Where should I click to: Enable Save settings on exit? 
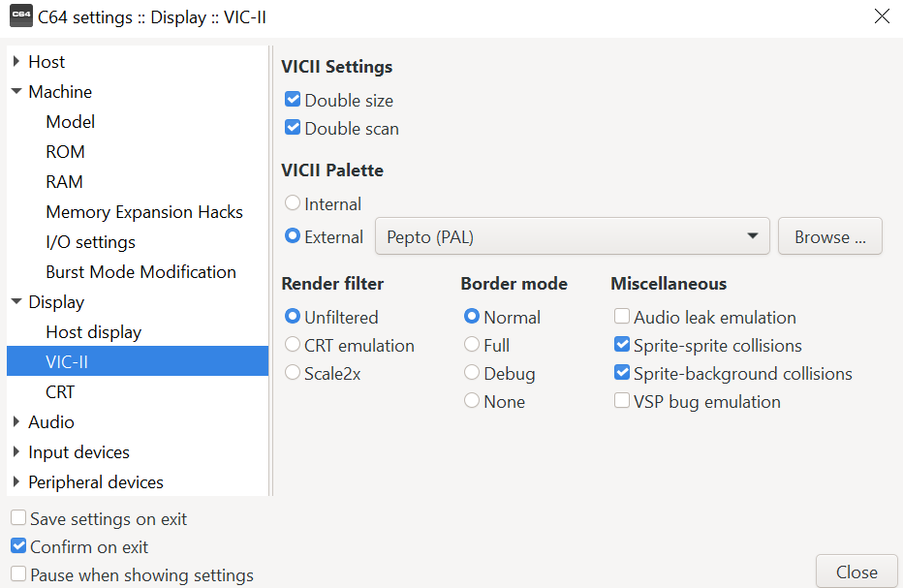click(x=19, y=518)
